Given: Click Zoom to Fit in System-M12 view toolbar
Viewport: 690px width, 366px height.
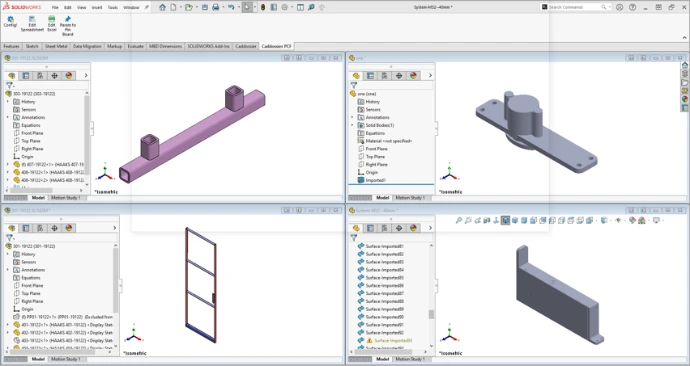Looking at the screenshot, I should (x=459, y=220).
